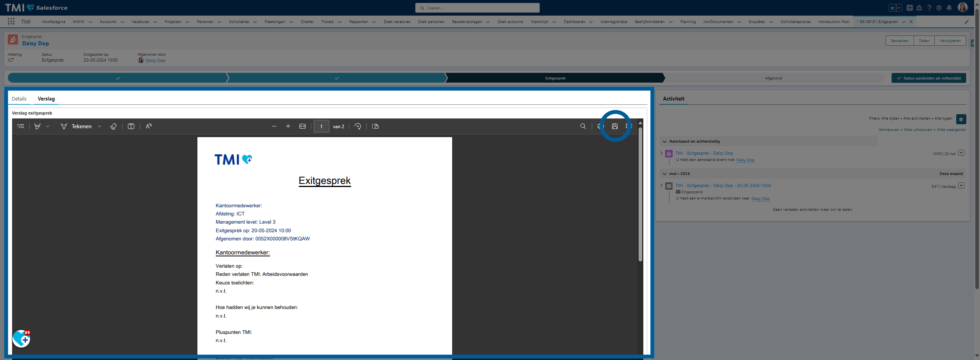Viewport: 980px width, 360px height.
Task: Open search in the PDF viewer
Action: pos(583,126)
